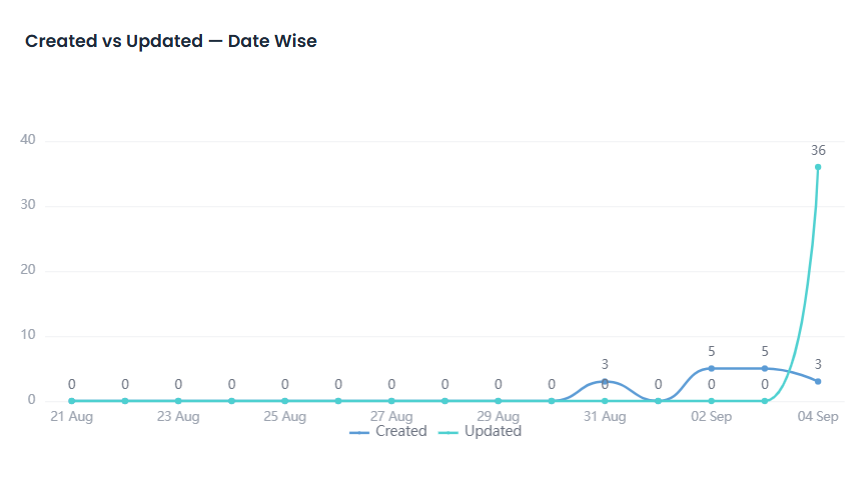Select Created point valued 5 on 03 Sep
The image size is (867, 487).
coord(765,368)
